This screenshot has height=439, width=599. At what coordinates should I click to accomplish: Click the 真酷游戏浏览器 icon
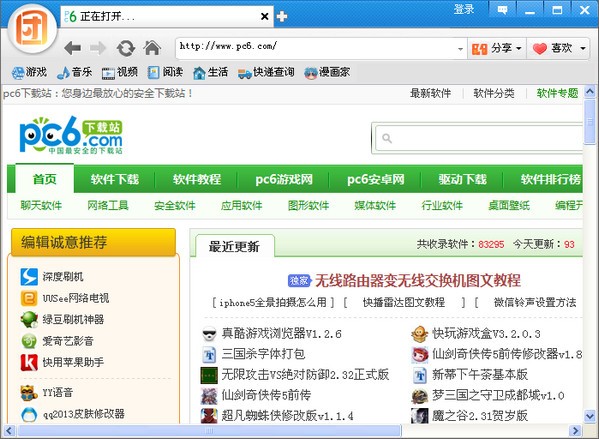[x=209, y=334]
